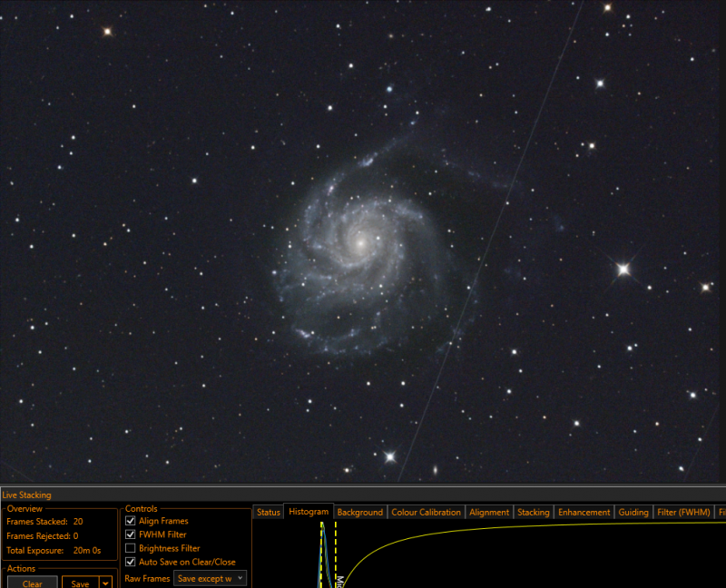Click the galaxy core in the image
The image size is (726, 588).
[360, 242]
